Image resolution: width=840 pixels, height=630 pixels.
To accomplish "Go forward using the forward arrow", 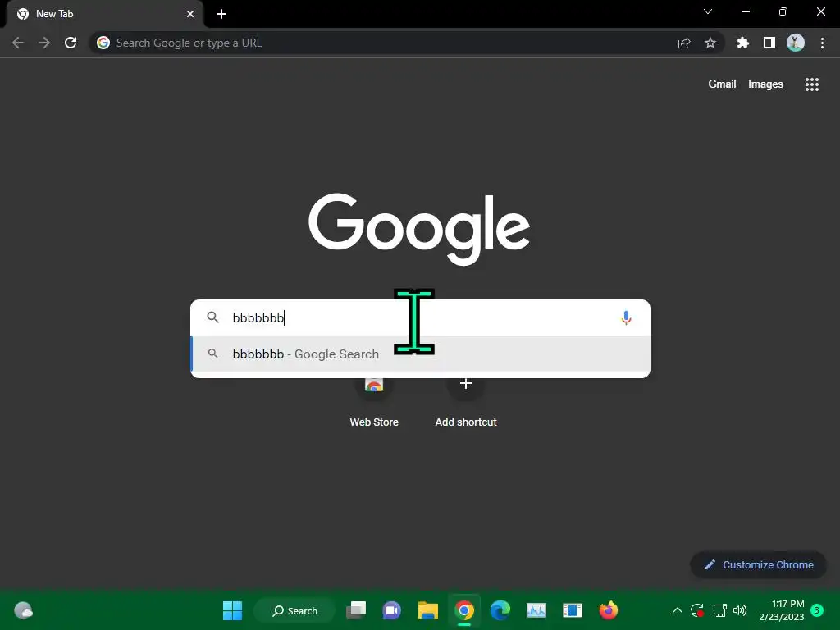I will click(x=44, y=43).
